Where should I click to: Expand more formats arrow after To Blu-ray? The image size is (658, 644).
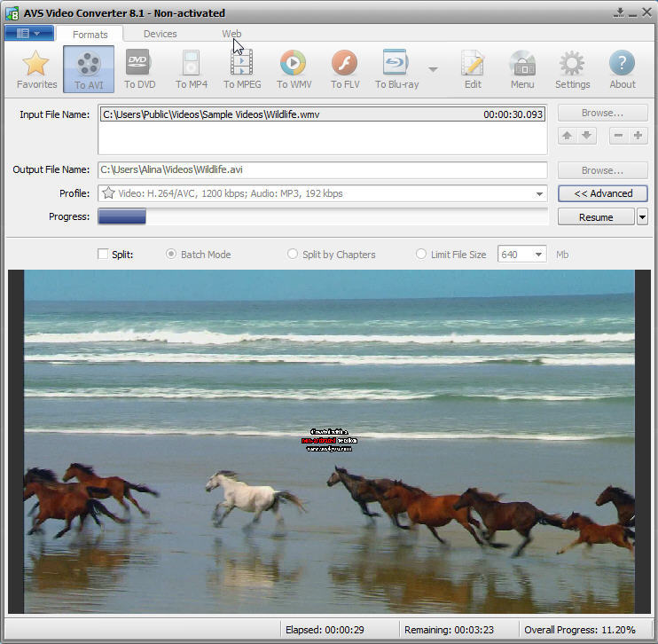click(433, 69)
